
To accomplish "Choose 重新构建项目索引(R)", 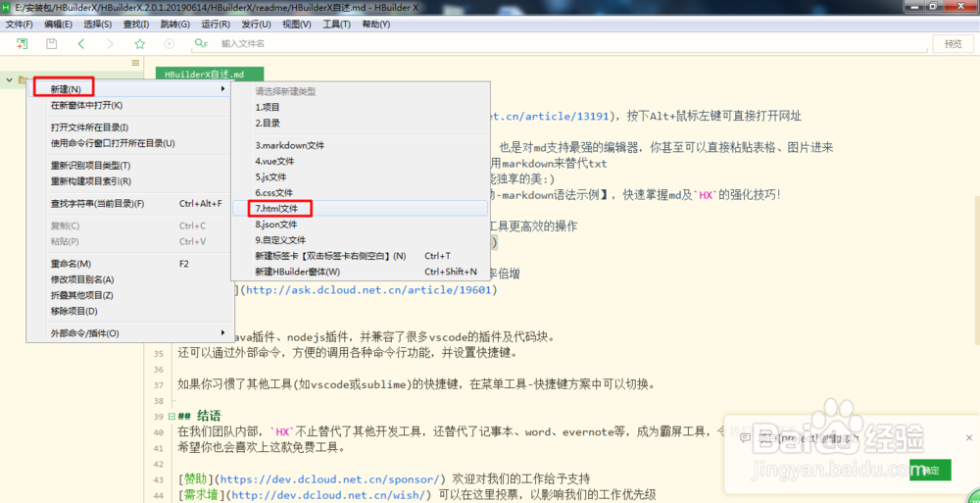I will click(128, 181).
